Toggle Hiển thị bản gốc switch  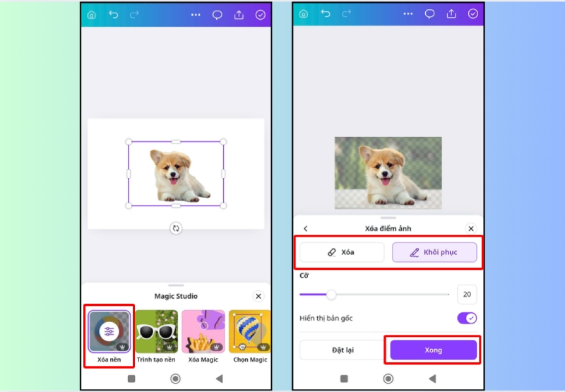(467, 319)
